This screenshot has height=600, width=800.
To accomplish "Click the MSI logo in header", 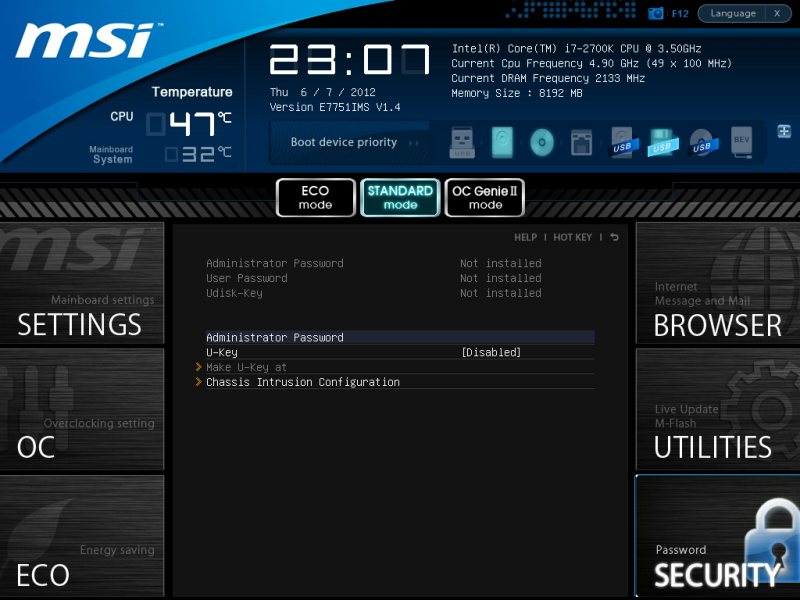I will pyautogui.click(x=87, y=40).
